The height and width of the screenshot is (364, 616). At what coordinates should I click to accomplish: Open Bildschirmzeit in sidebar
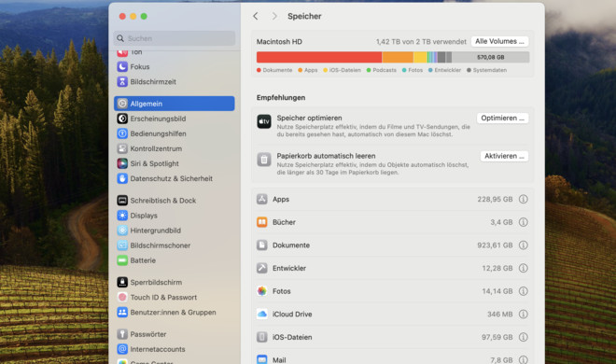tap(174, 82)
